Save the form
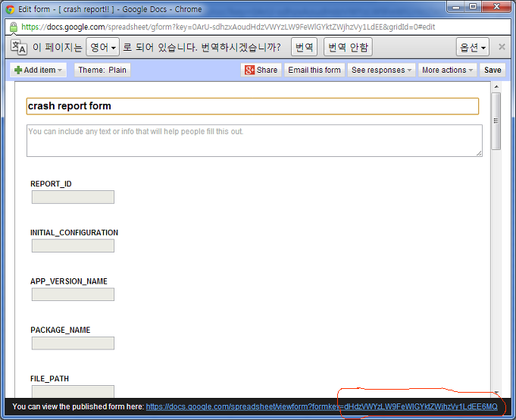Viewport: 516px width, 420px height. click(493, 70)
